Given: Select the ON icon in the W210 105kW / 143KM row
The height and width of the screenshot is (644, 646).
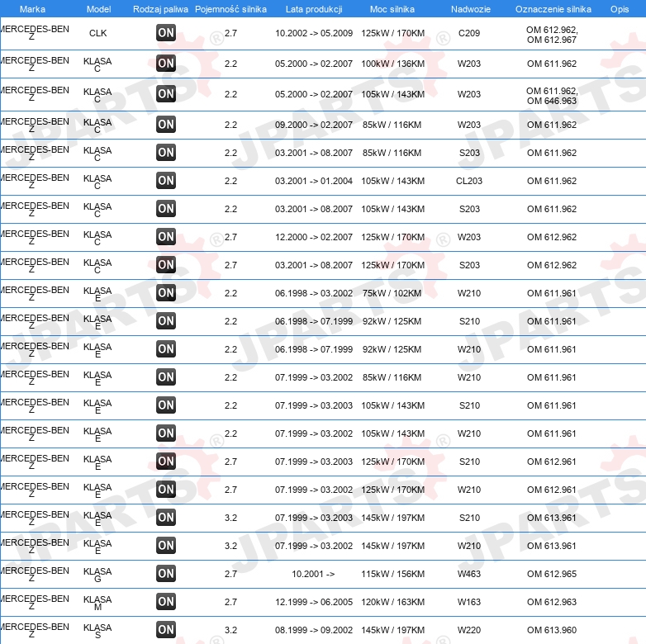Looking at the screenshot, I should [x=166, y=433].
